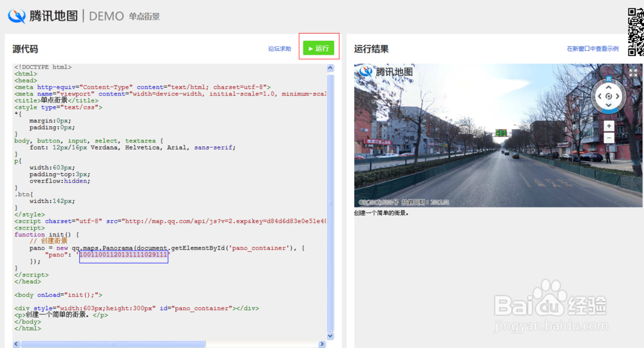The image size is (644, 348).
Task: Click the compass center reset icon
Action: [x=609, y=96]
